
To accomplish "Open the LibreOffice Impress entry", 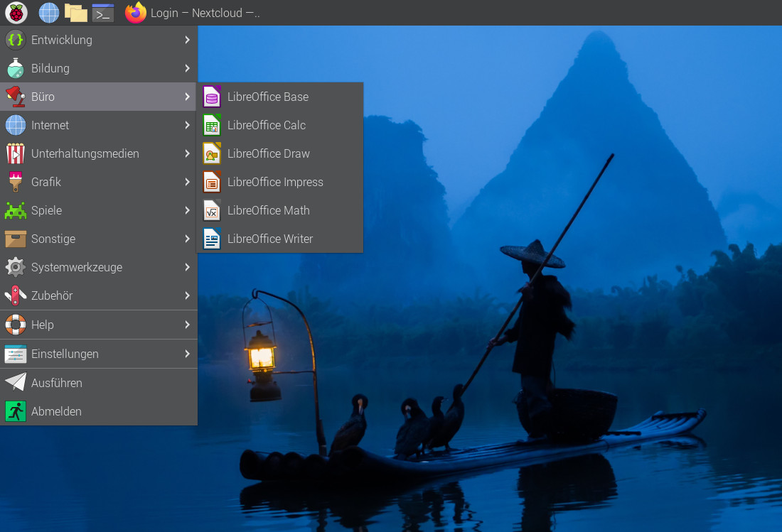I will (280, 182).
